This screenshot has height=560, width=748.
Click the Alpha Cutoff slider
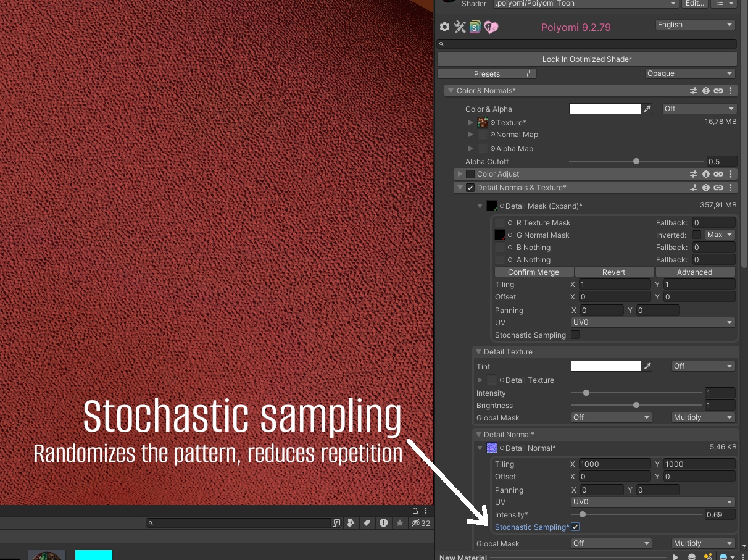pyautogui.click(x=636, y=161)
